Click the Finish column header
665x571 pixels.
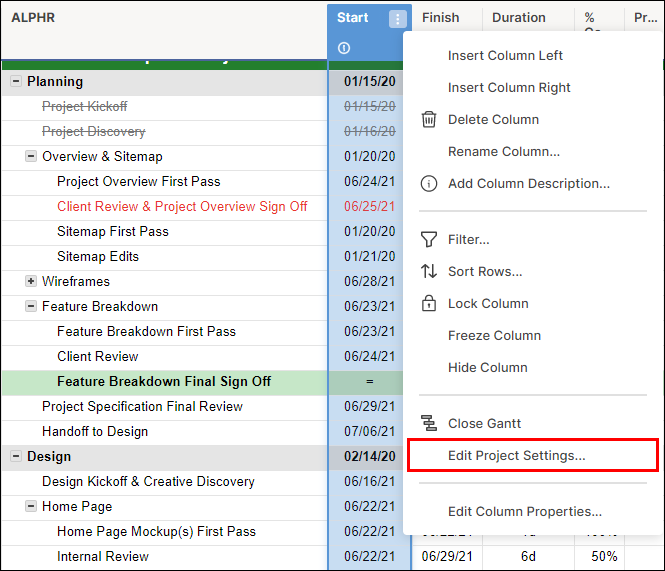click(441, 18)
